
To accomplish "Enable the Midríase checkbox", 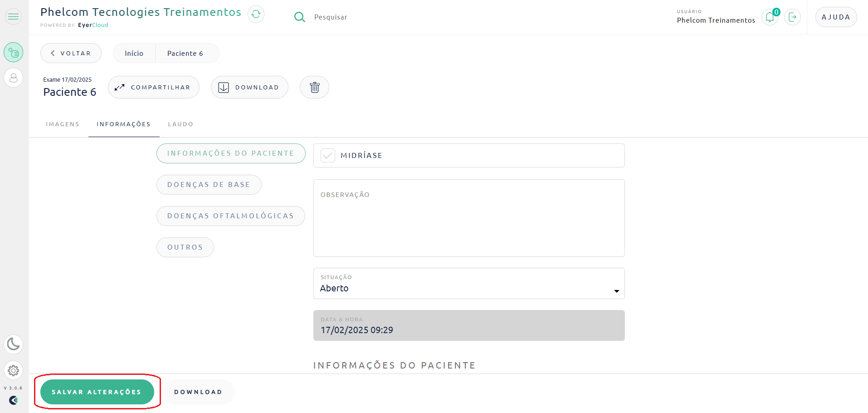I will click(x=328, y=156).
